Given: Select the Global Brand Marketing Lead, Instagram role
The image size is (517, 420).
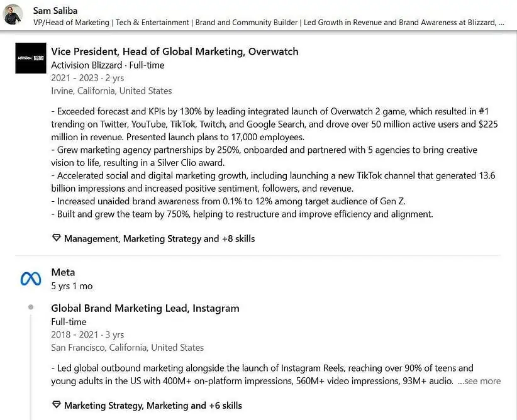Looking at the screenshot, I should click(145, 308).
